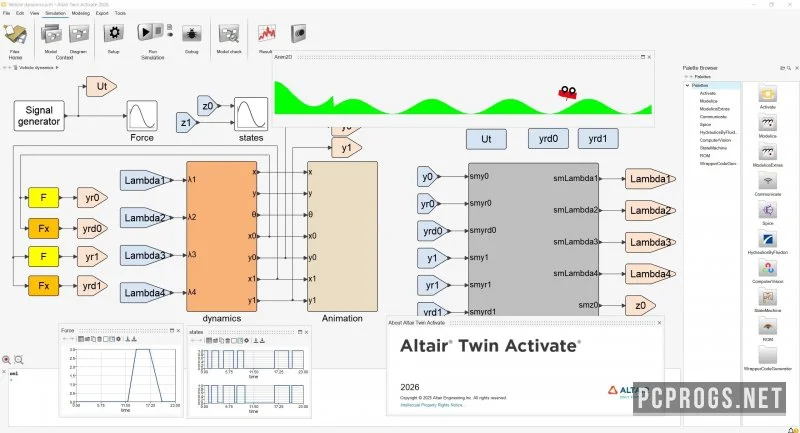
Task: Click search icon in Palette Browser header
Action: [x=789, y=68]
